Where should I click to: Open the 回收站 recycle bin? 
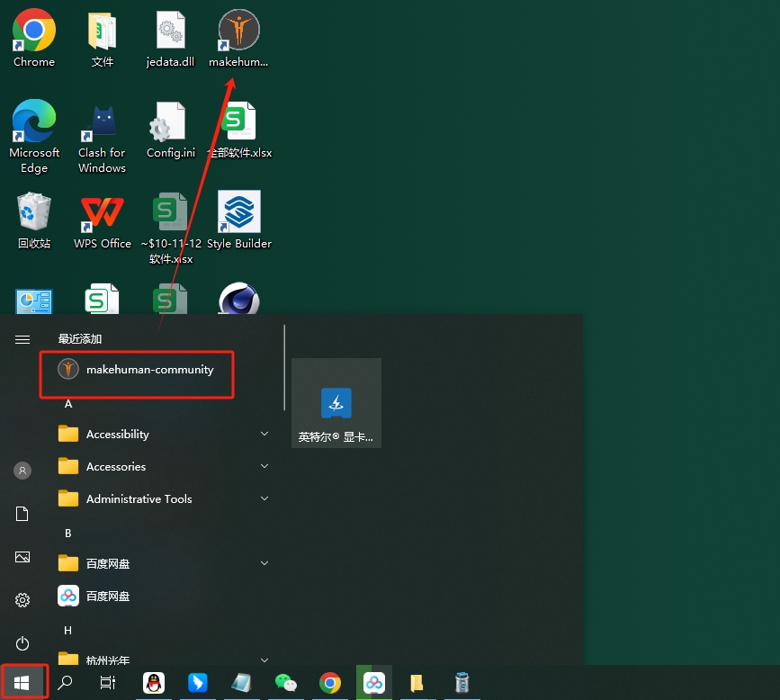click(34, 220)
